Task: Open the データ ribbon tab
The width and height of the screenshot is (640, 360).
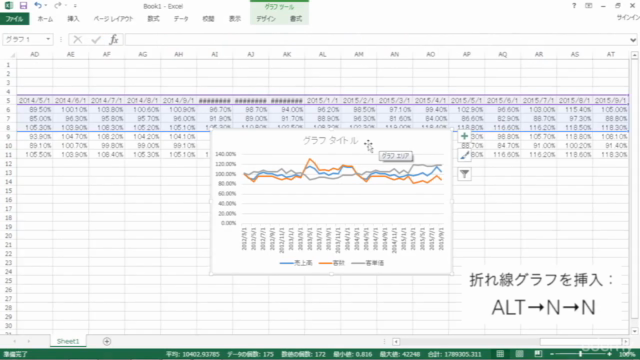Action: [x=181, y=19]
